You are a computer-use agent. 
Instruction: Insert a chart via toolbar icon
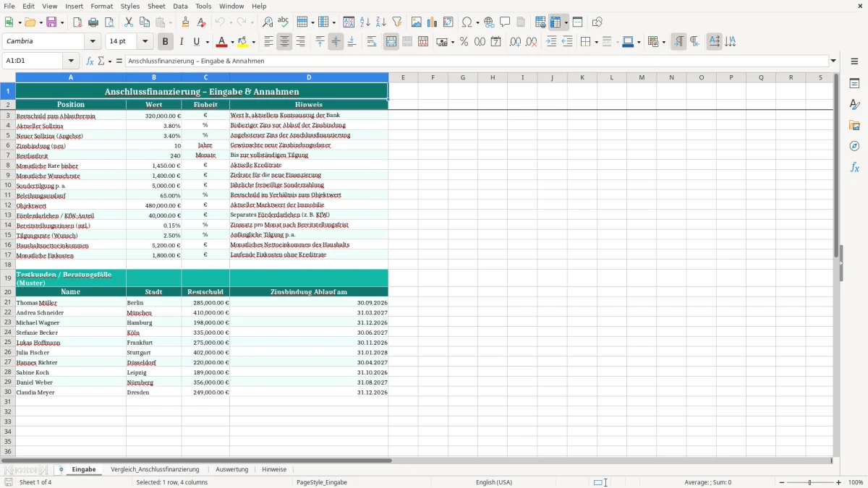[433, 22]
